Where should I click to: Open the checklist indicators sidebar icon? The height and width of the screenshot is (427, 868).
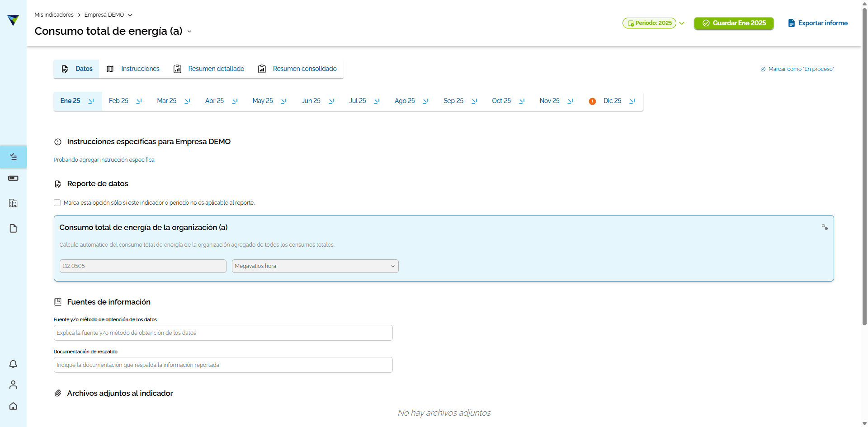pyautogui.click(x=13, y=157)
